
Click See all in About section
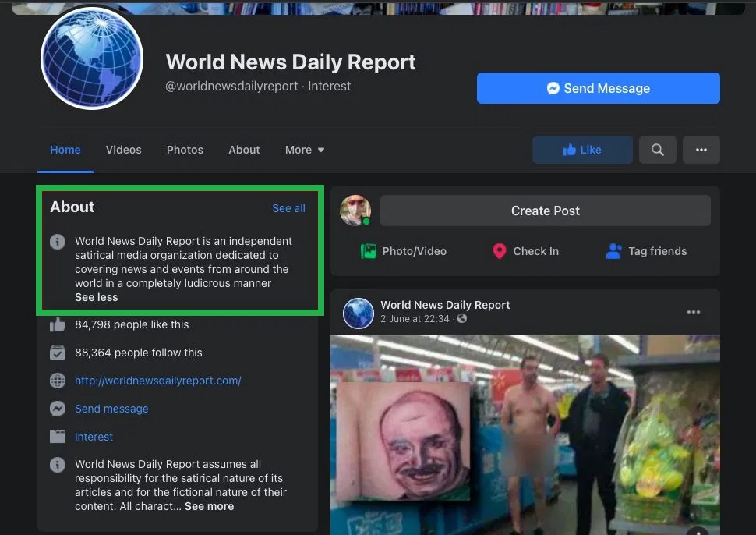[288, 208]
